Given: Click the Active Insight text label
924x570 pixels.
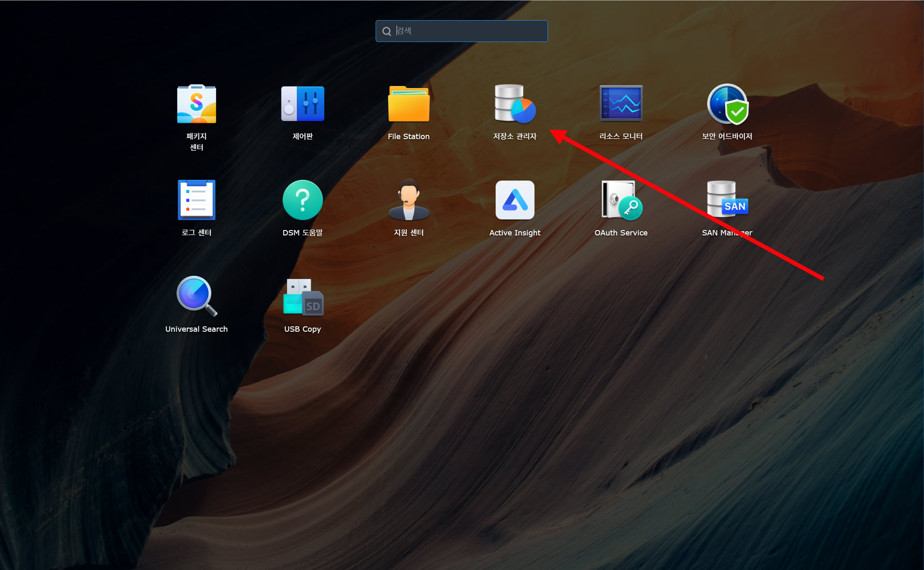Looking at the screenshot, I should point(515,233).
